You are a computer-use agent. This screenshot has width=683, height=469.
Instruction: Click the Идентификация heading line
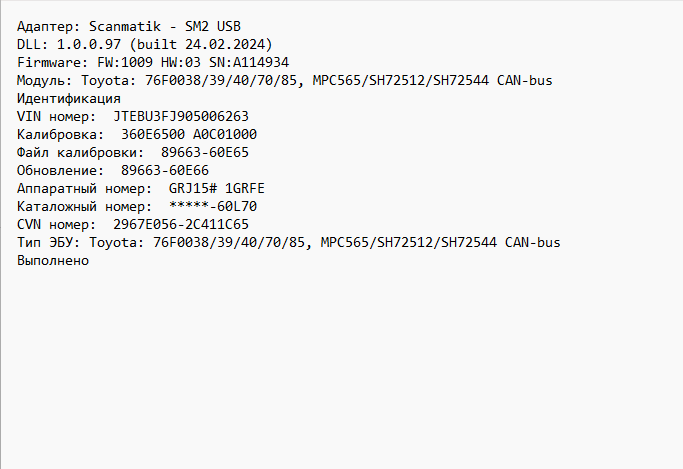(x=69, y=98)
